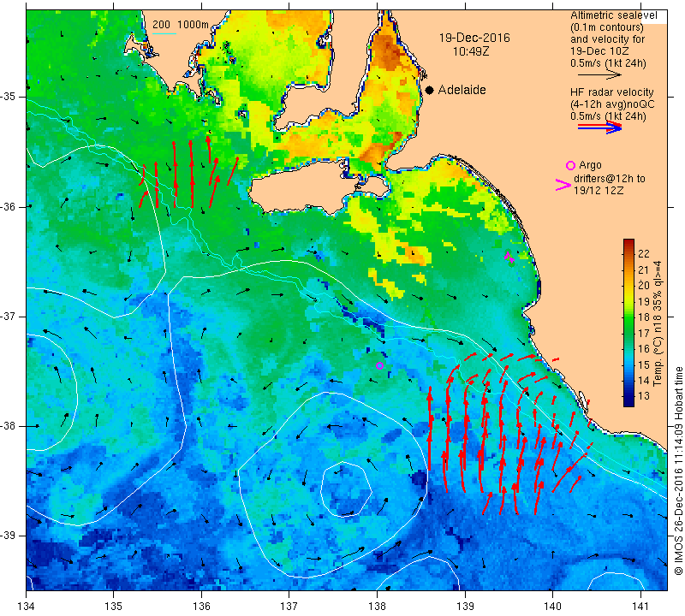Image resolution: width=685 pixels, height=616 pixels.
Task: Click the '19-Dec-2016' date label
Action: (x=474, y=38)
